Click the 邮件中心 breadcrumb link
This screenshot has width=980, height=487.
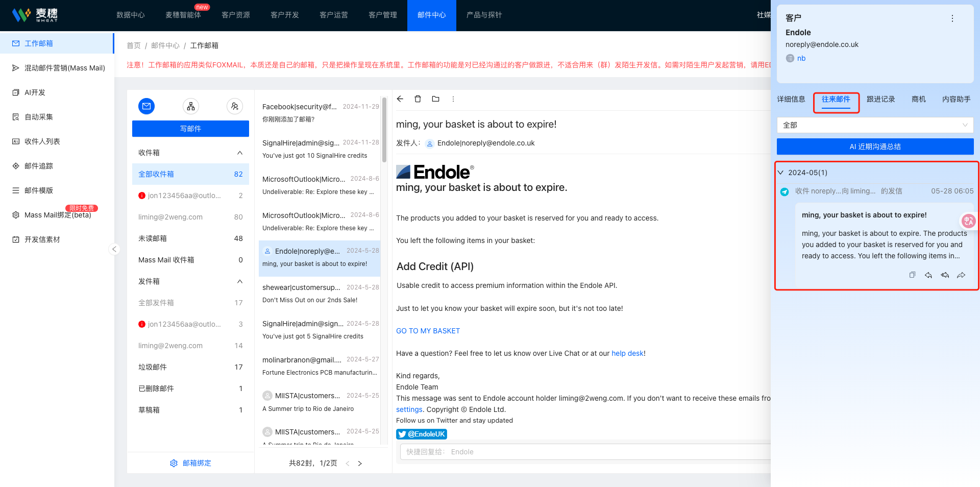tap(165, 45)
